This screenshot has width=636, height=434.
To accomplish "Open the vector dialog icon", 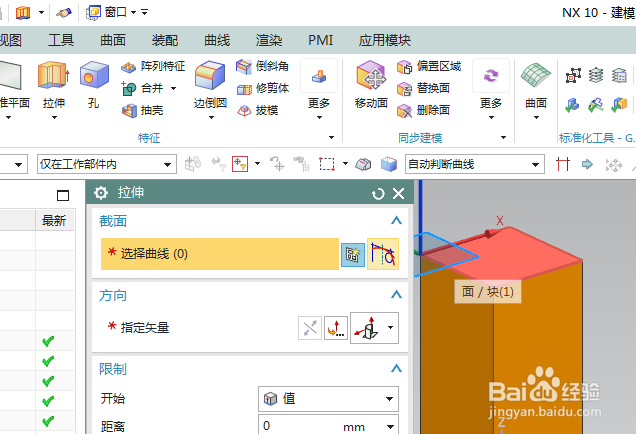I will coord(336,328).
